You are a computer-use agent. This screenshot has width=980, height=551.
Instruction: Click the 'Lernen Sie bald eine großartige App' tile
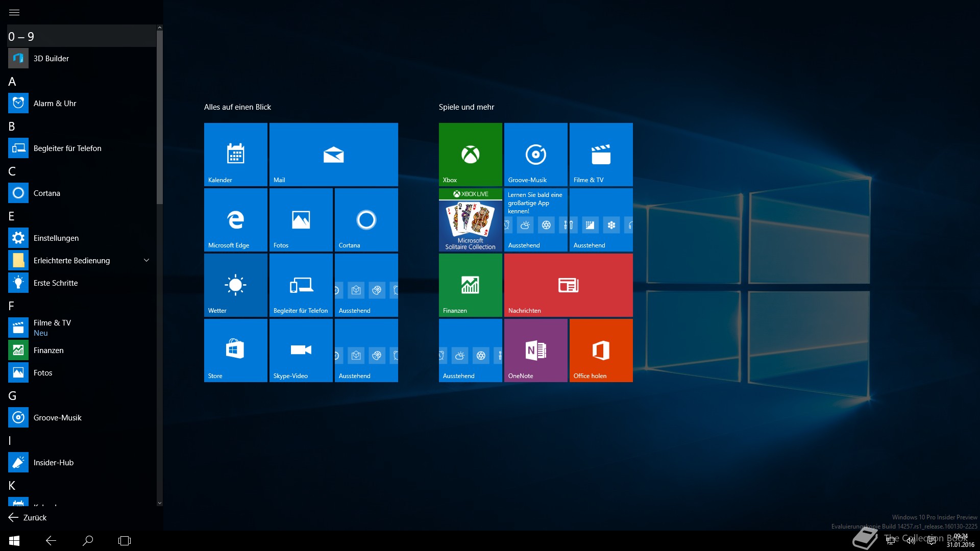(536, 220)
